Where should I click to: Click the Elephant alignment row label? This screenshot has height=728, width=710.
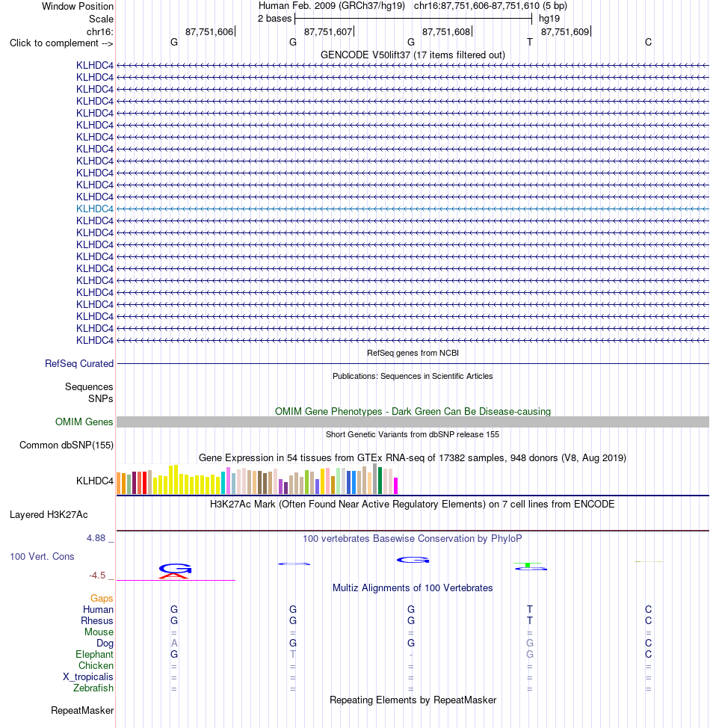[95, 654]
